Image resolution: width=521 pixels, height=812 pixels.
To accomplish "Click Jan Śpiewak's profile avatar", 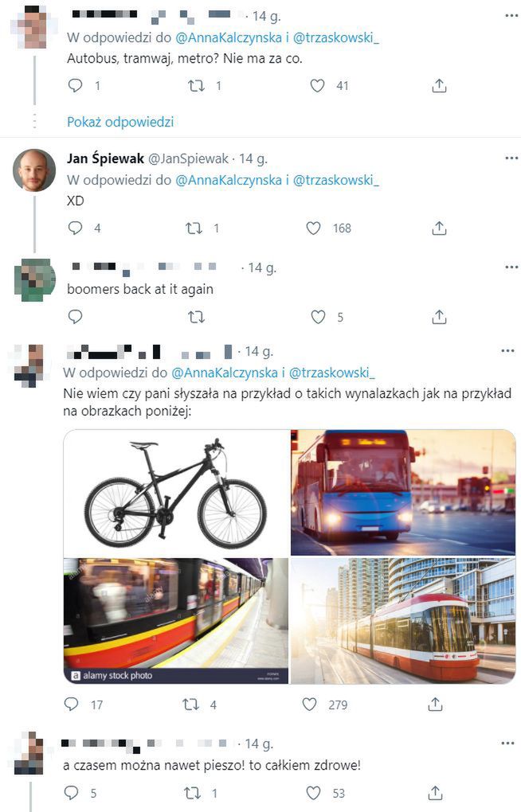I will [x=34, y=170].
